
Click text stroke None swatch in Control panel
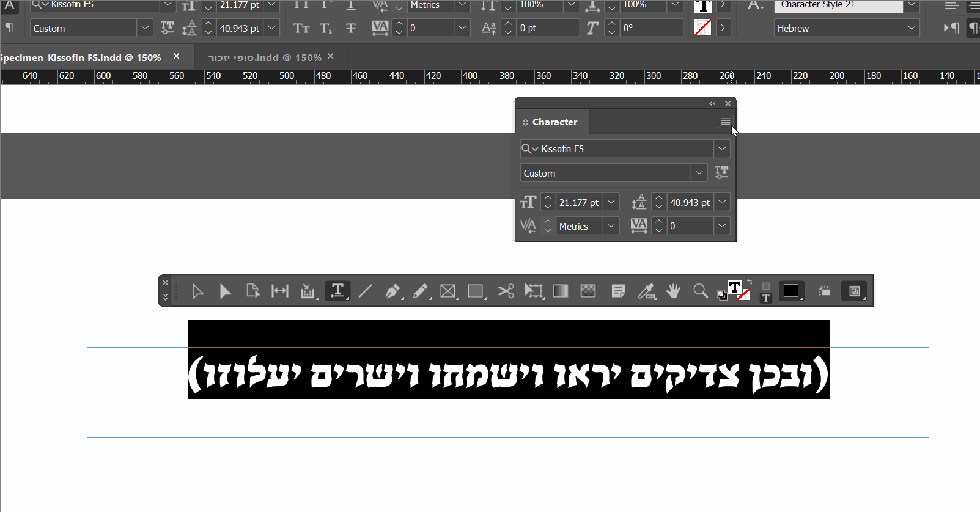pos(703,27)
